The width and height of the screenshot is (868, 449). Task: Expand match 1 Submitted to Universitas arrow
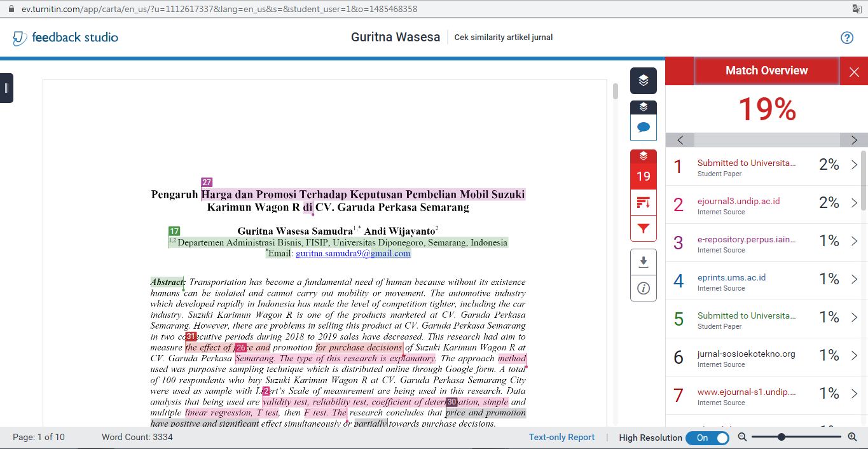(854, 165)
